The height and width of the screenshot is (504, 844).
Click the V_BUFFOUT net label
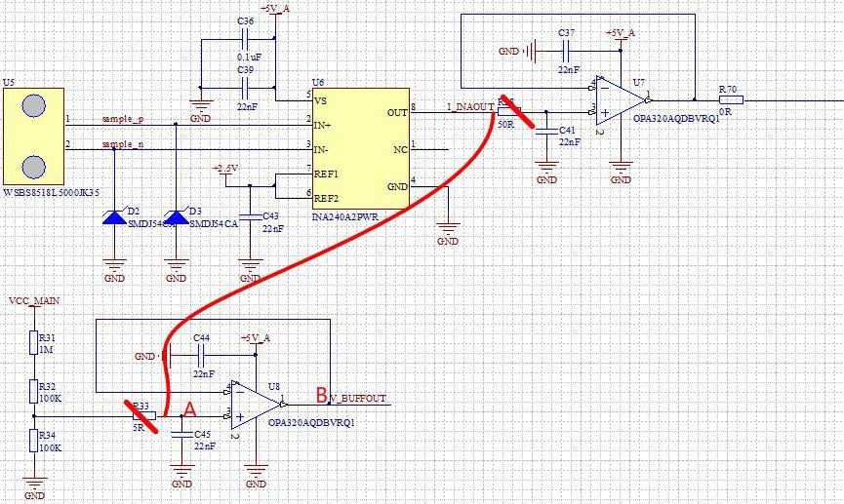358,399
